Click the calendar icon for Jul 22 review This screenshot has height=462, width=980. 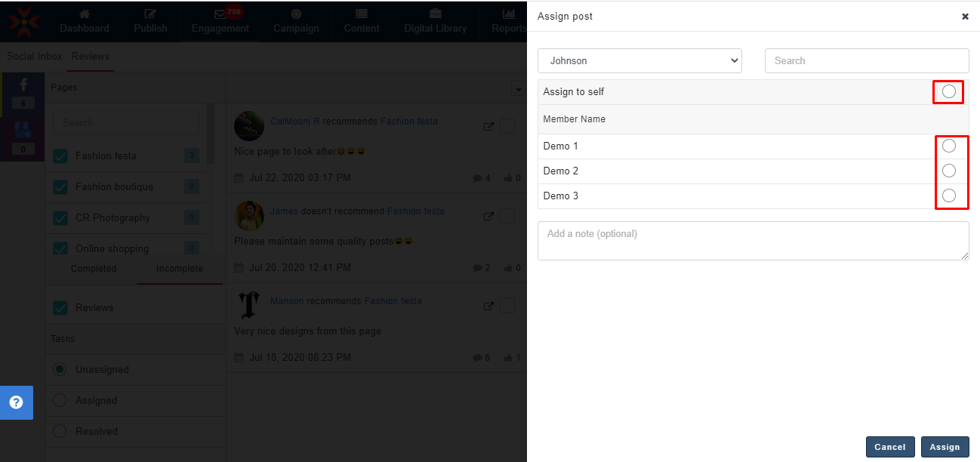(x=239, y=178)
